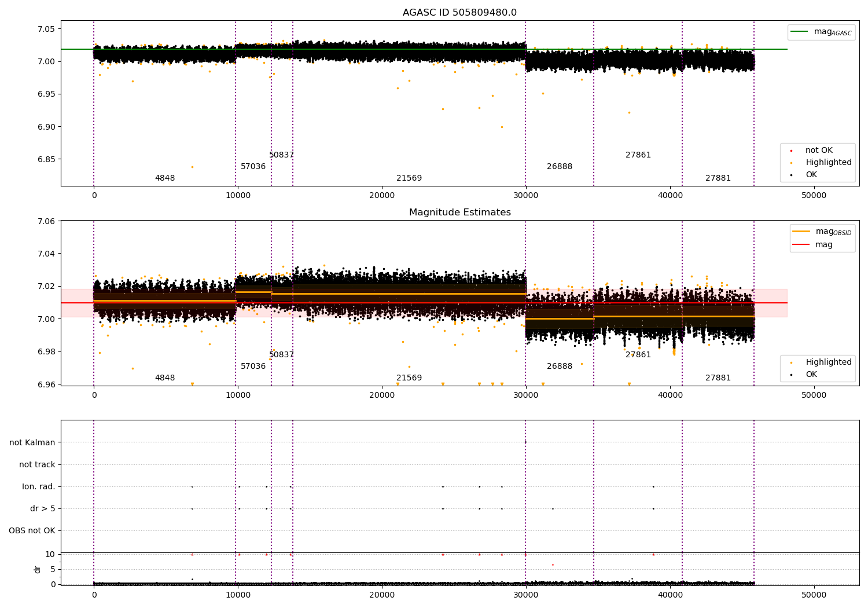Click obsid label 21569 in the AGASC ID plot
This screenshot has width=868, height=608.
tap(409, 178)
